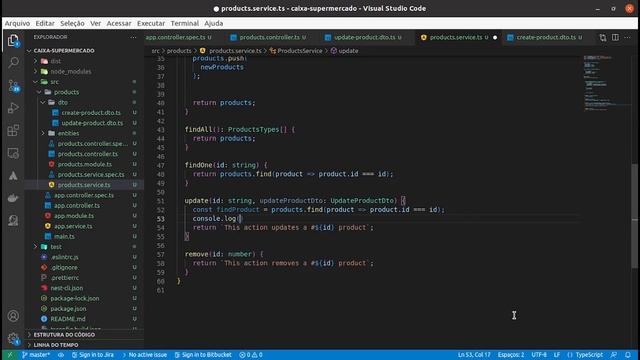Open the Executar menu
Screen dimensions: 640x360
(x=151, y=23)
